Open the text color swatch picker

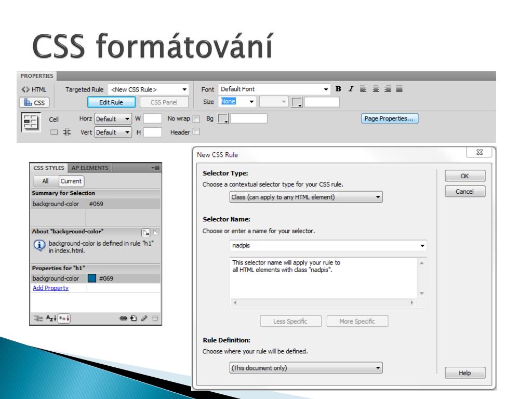click(x=297, y=102)
